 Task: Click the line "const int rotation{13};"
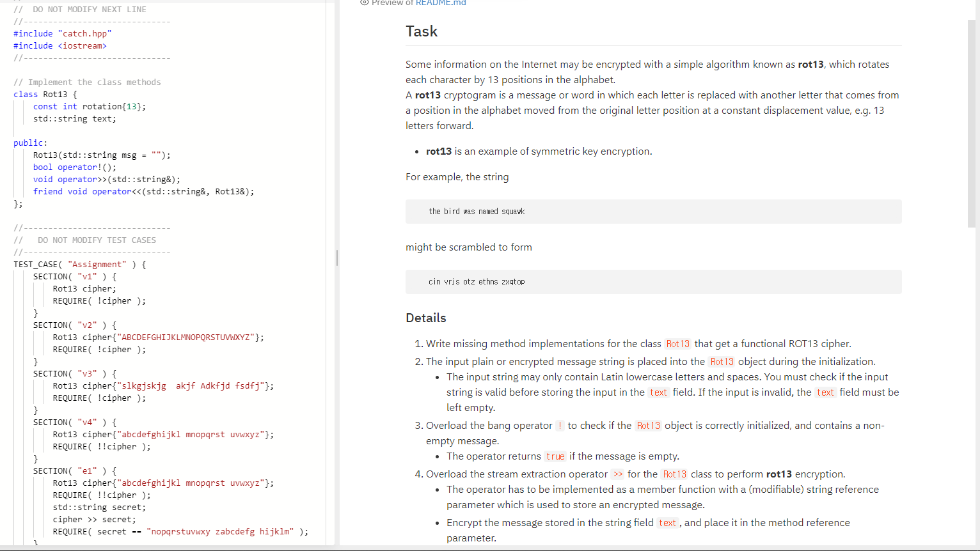pos(90,107)
